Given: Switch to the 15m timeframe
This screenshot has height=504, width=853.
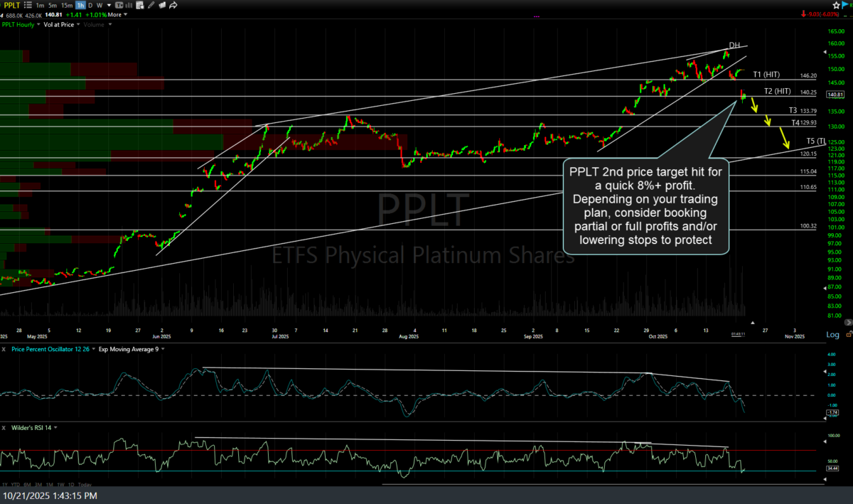Looking at the screenshot, I should click(x=68, y=5).
